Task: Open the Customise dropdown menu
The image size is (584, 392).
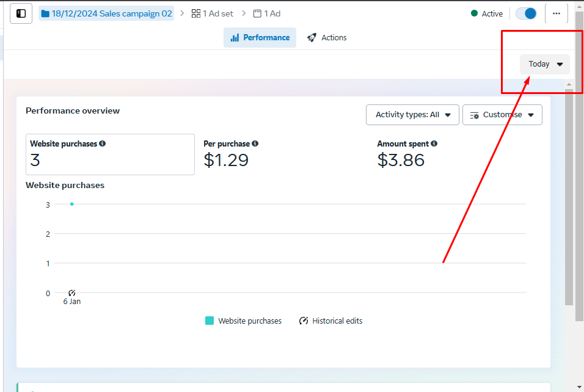Action: [x=502, y=115]
